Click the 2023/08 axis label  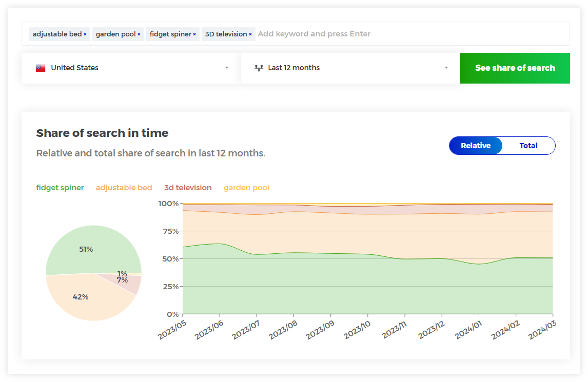(283, 330)
